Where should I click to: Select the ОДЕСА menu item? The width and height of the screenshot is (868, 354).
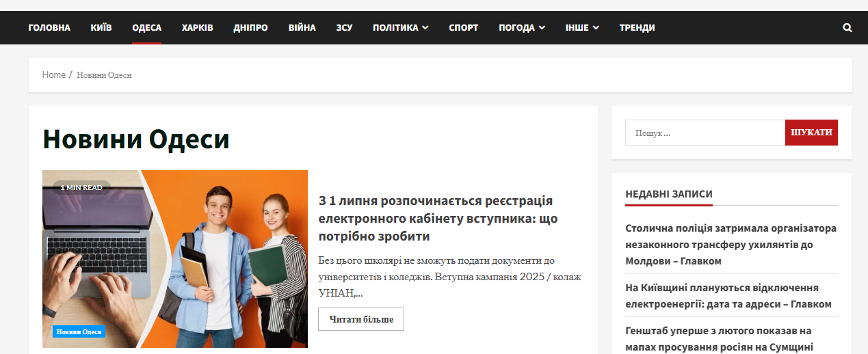[147, 28]
